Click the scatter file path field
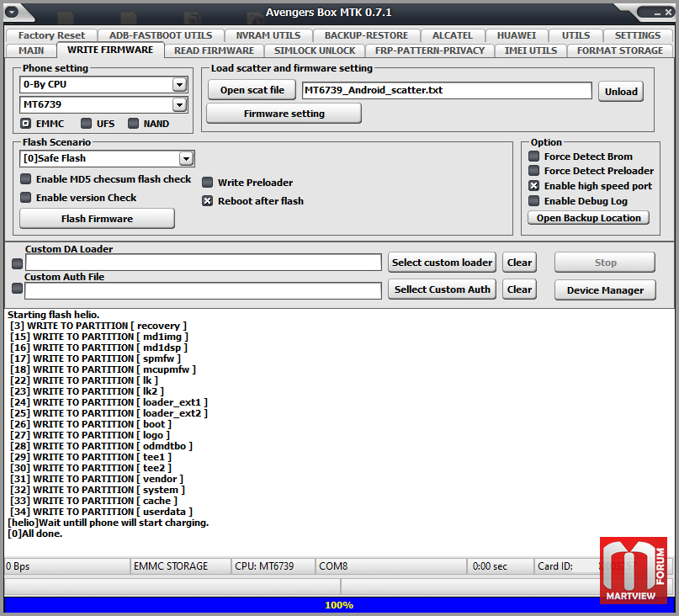The width and height of the screenshot is (679, 616). click(447, 91)
